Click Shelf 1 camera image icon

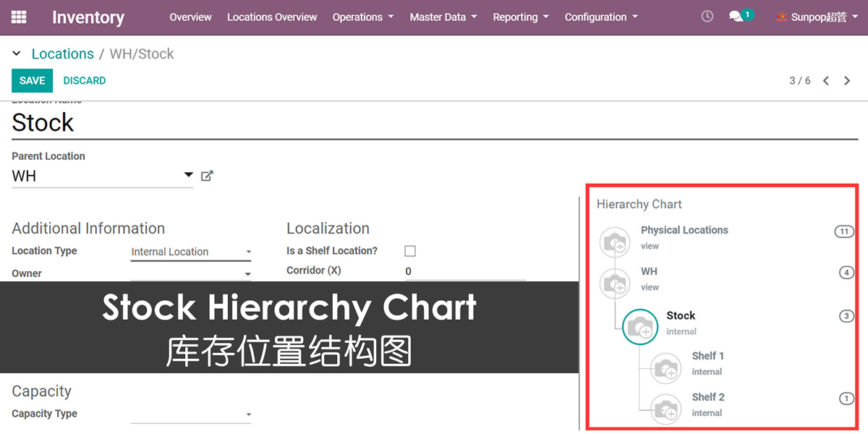click(665, 368)
